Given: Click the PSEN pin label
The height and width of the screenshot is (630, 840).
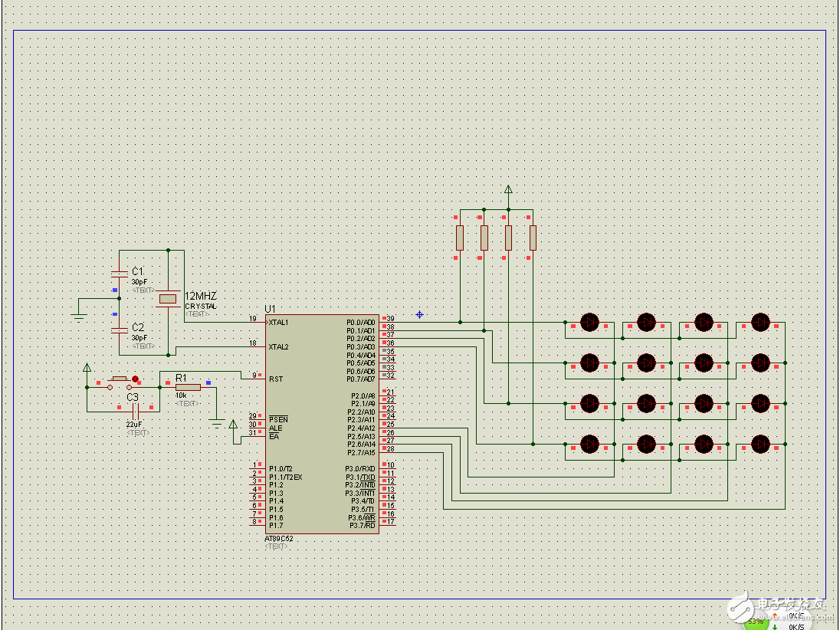Looking at the screenshot, I should click(278, 419).
